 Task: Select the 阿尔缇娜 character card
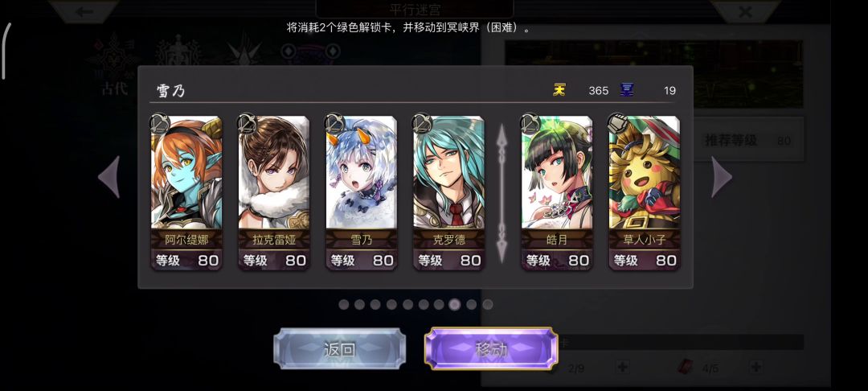pyautogui.click(x=186, y=193)
